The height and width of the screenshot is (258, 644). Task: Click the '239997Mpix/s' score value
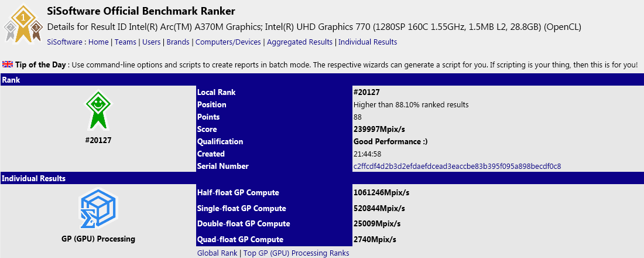pyautogui.click(x=379, y=129)
